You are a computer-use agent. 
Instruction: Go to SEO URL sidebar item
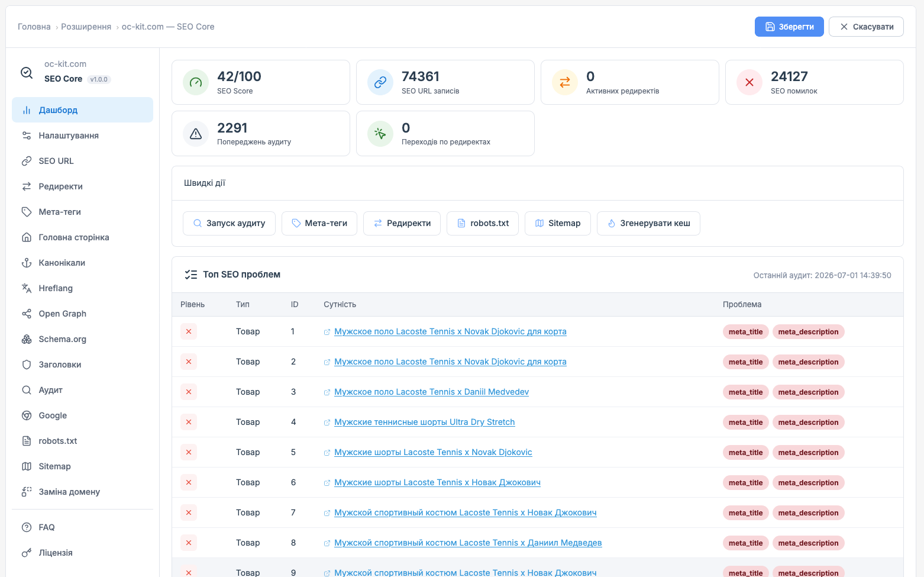tap(82, 161)
